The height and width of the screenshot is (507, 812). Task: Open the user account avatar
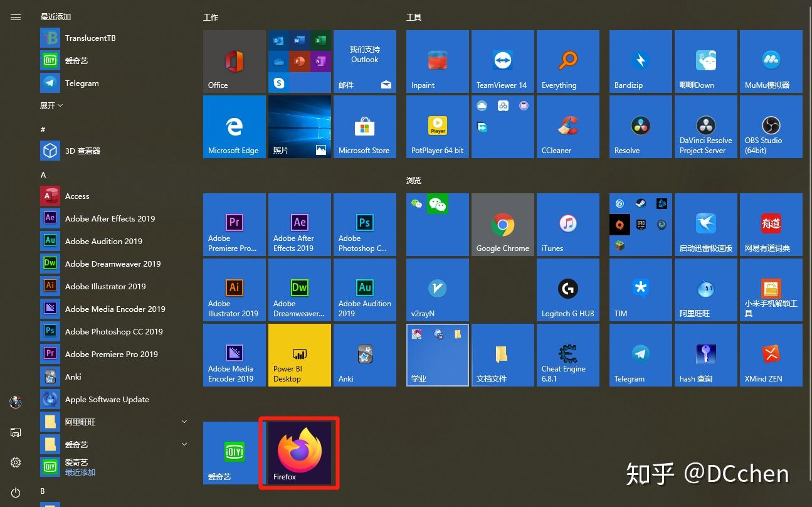tap(16, 402)
